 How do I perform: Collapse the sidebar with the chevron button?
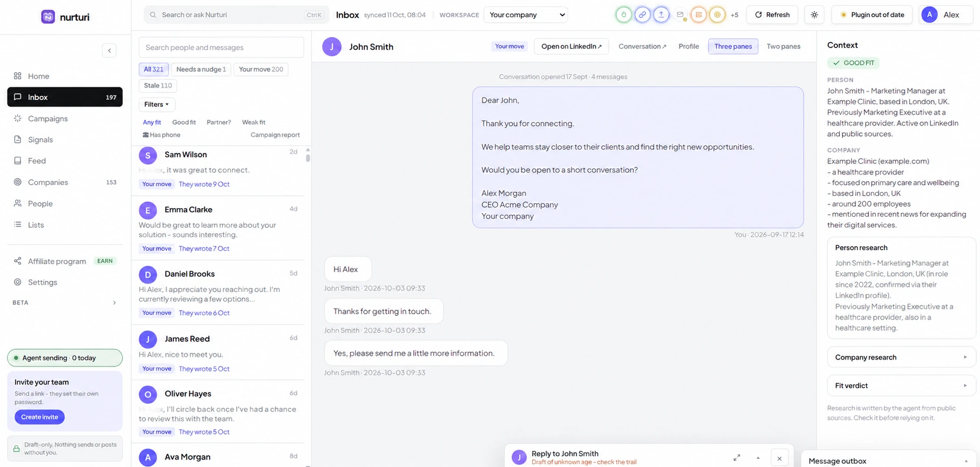point(109,50)
